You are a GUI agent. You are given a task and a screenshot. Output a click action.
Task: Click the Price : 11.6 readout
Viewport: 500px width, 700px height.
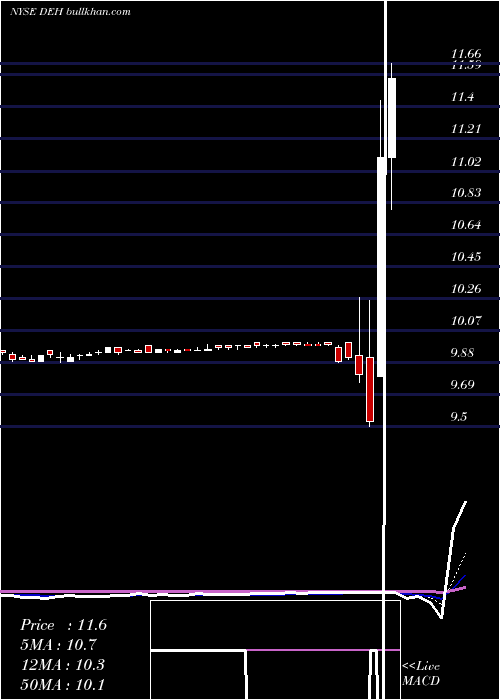click(x=63, y=625)
